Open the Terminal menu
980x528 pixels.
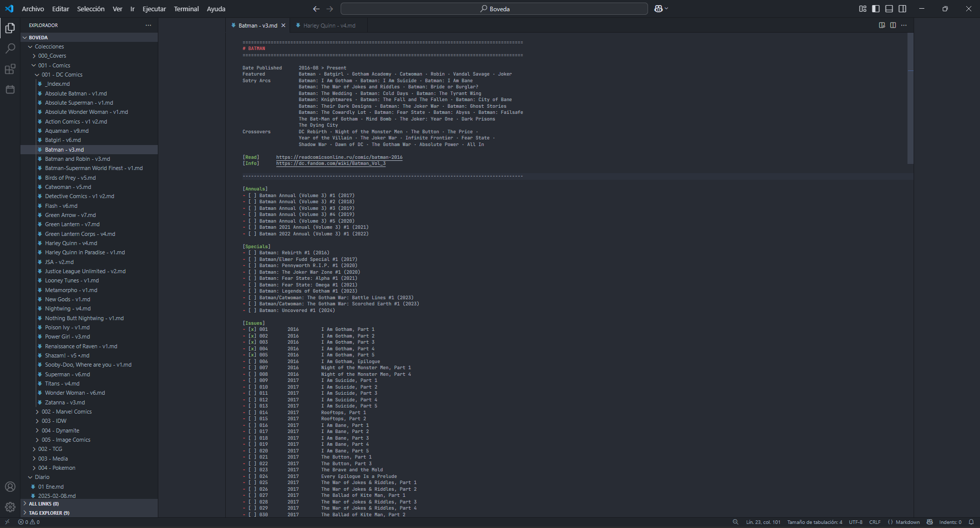click(x=186, y=9)
